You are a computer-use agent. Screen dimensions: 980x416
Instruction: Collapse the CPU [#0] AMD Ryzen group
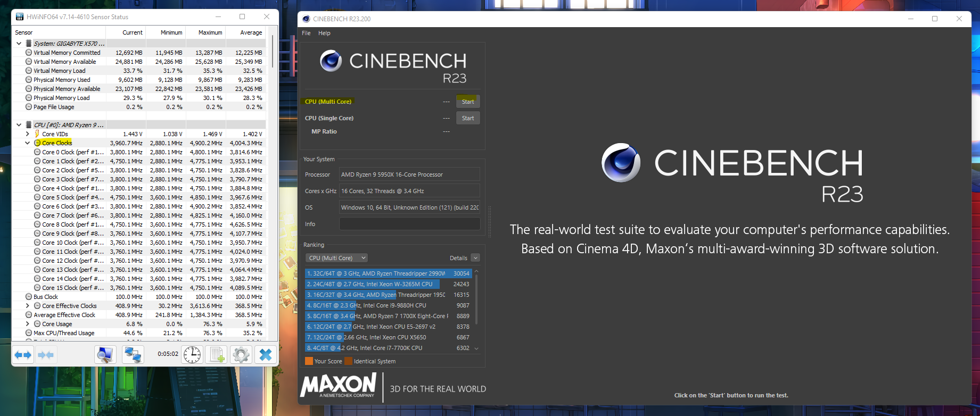(x=19, y=125)
